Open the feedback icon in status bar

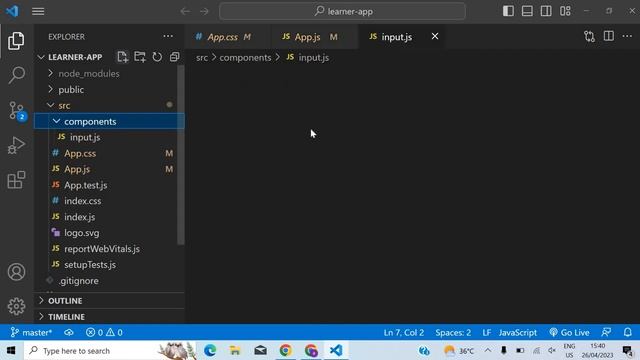click(607, 333)
